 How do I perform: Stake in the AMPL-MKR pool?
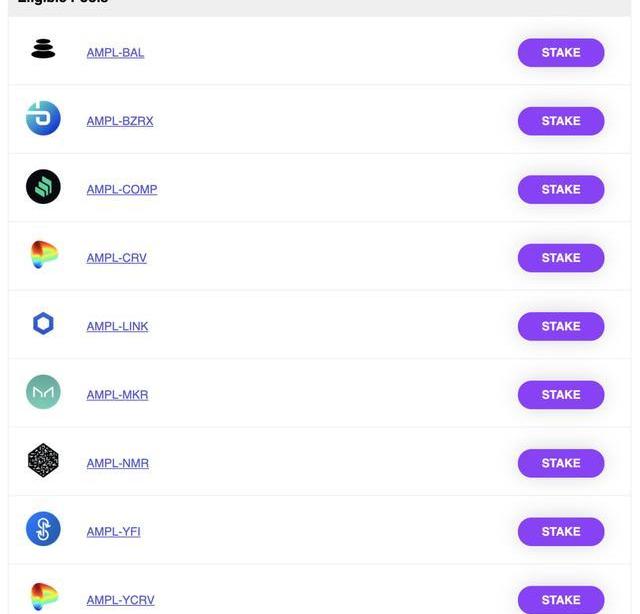561,395
